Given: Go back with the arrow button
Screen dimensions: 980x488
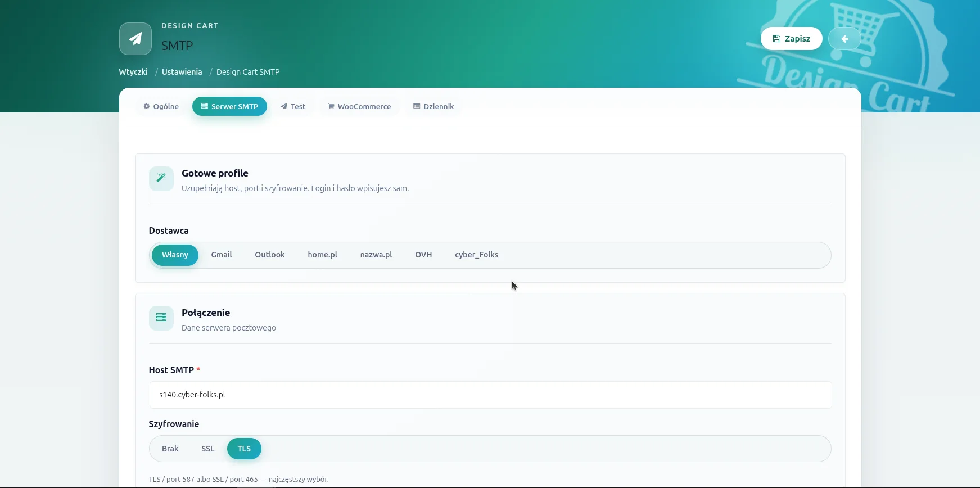Looking at the screenshot, I should [844, 39].
